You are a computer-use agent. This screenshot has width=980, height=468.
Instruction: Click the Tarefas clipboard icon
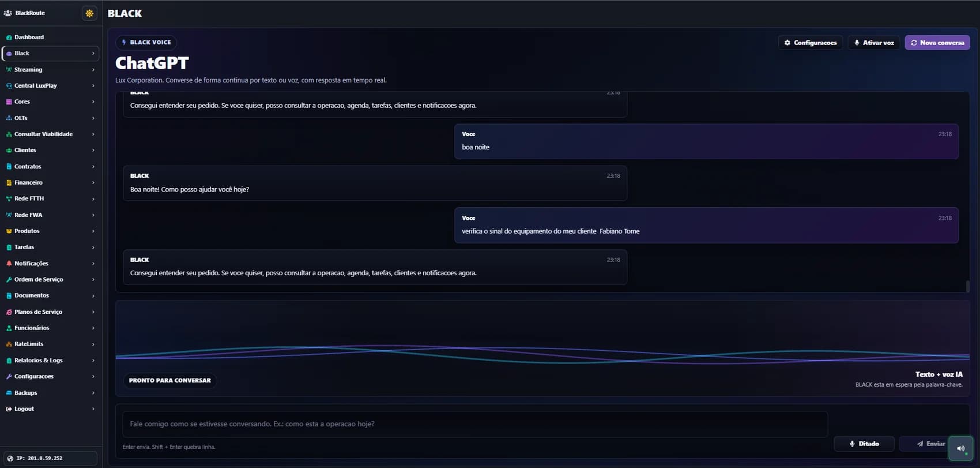(9, 248)
